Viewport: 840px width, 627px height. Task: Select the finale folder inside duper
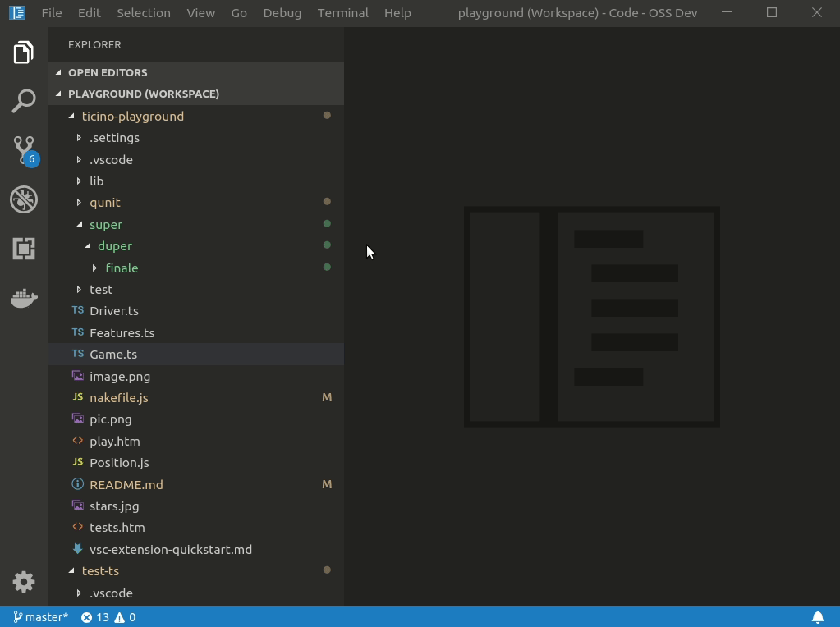tap(122, 268)
